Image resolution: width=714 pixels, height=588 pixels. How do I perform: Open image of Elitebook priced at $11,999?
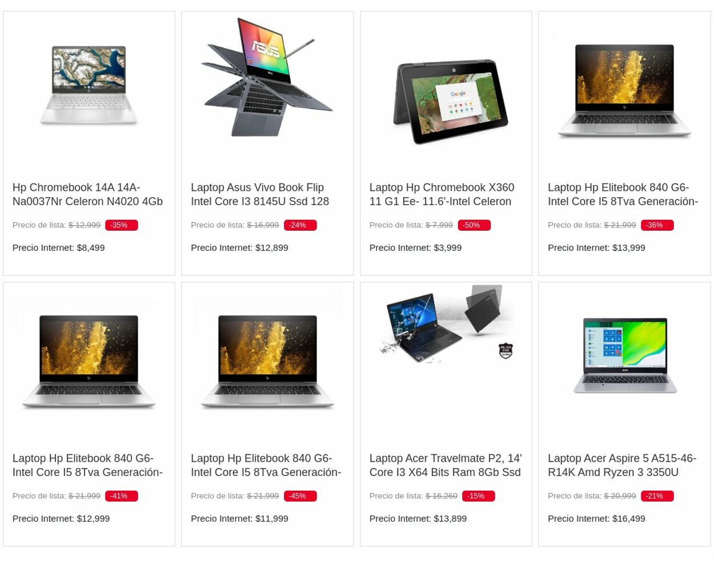[x=267, y=361]
